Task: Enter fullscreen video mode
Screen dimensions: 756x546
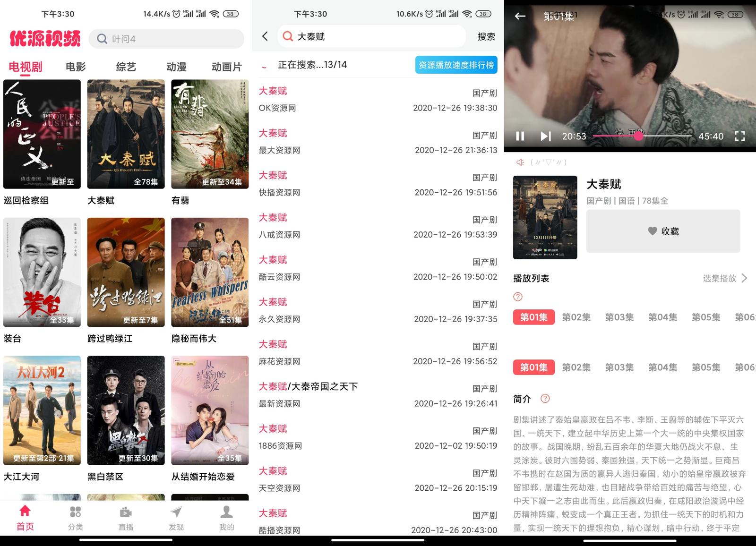Action: pyautogui.click(x=739, y=136)
